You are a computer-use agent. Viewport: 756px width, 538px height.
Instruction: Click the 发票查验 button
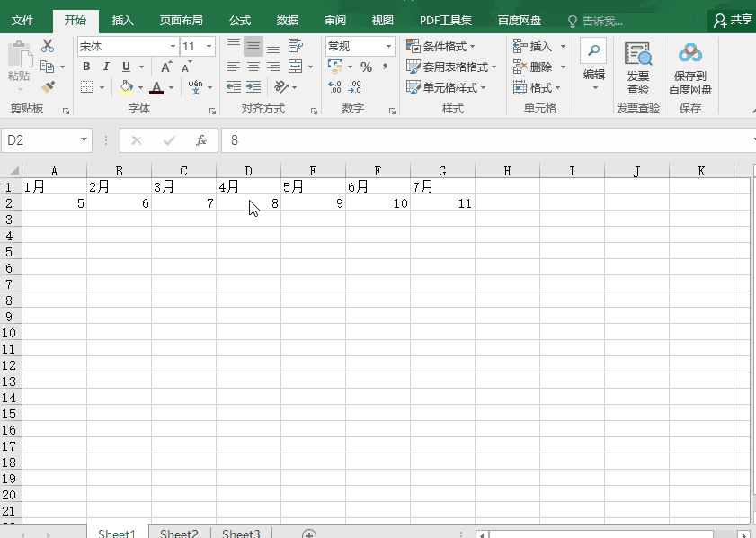point(638,67)
